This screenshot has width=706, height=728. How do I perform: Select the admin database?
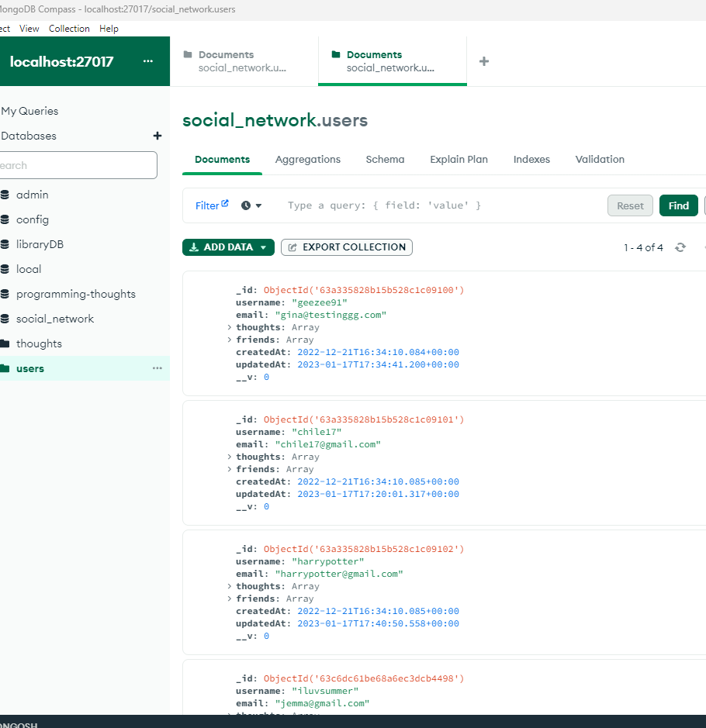click(x=32, y=195)
